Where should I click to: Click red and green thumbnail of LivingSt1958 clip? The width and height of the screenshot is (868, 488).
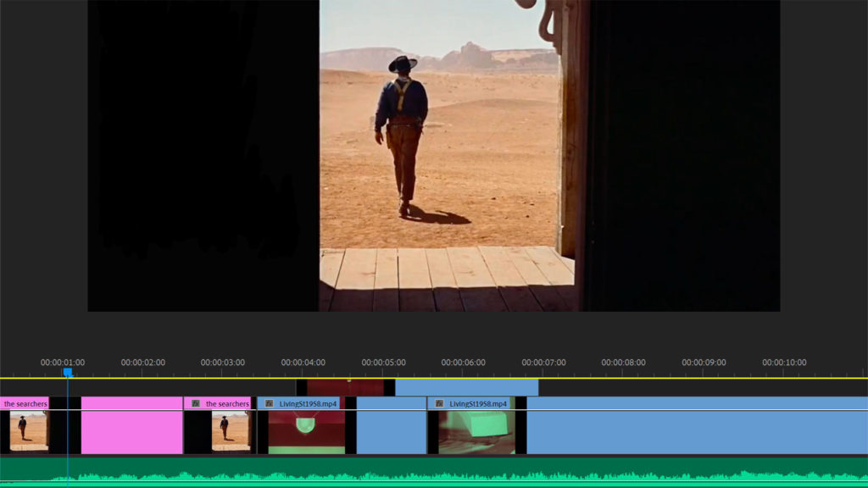pyautogui.click(x=306, y=432)
